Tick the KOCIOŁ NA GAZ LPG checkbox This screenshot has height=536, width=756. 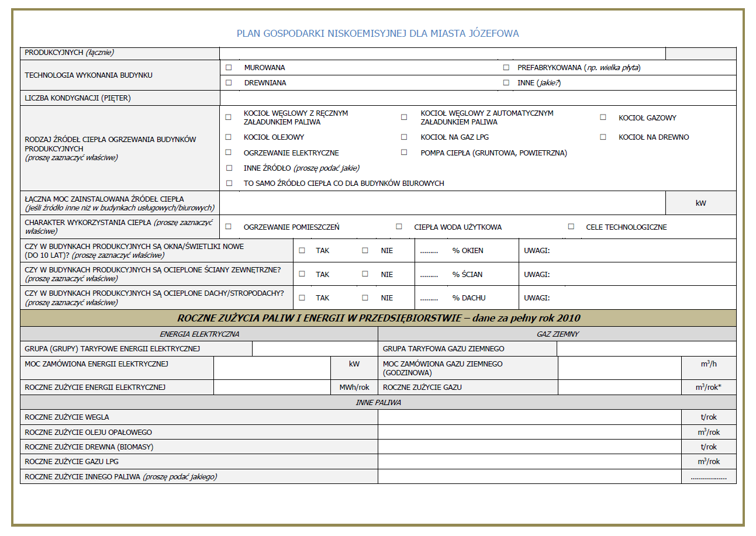click(x=404, y=137)
